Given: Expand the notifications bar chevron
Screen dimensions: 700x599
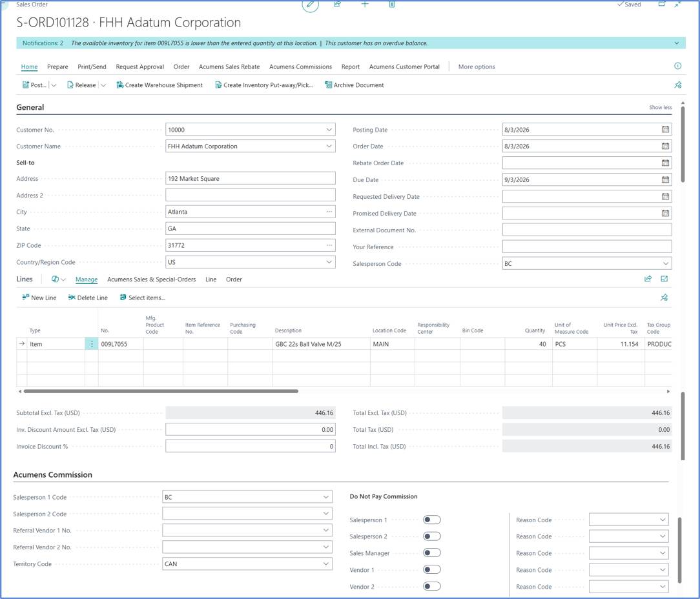Looking at the screenshot, I should (677, 43).
